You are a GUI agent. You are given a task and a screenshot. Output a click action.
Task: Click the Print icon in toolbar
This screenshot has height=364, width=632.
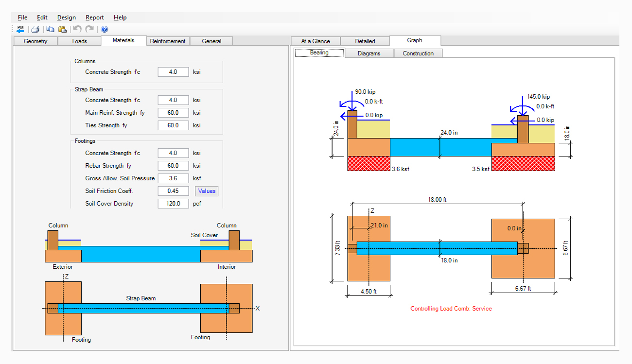35,29
